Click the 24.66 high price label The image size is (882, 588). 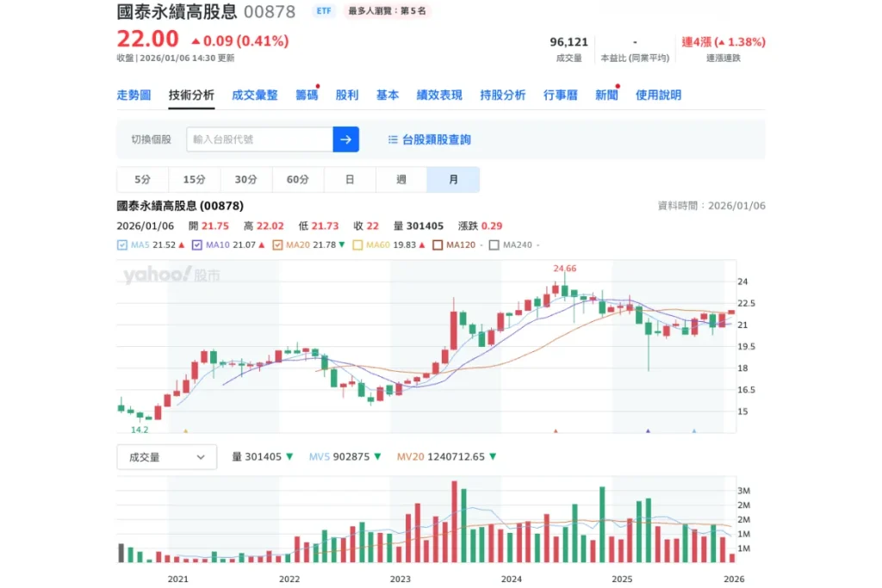point(565,268)
